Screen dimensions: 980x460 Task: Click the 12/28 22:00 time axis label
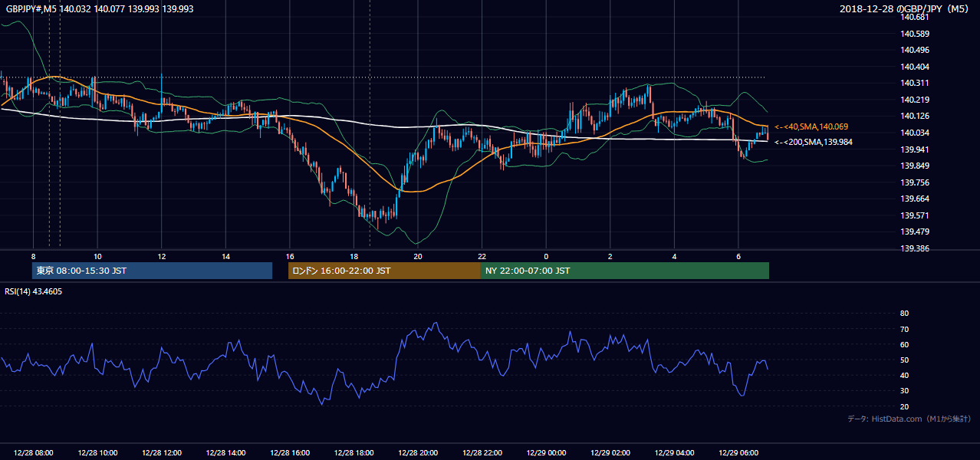pyautogui.click(x=482, y=453)
